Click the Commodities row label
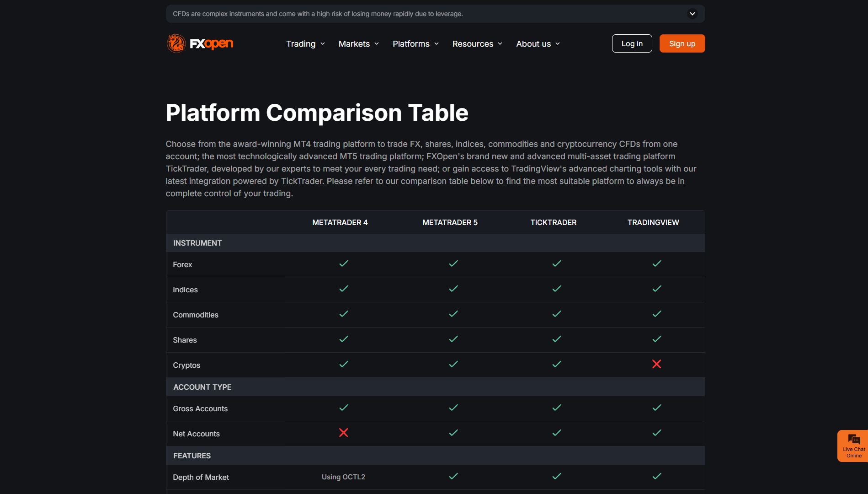This screenshot has width=868, height=494. point(196,315)
